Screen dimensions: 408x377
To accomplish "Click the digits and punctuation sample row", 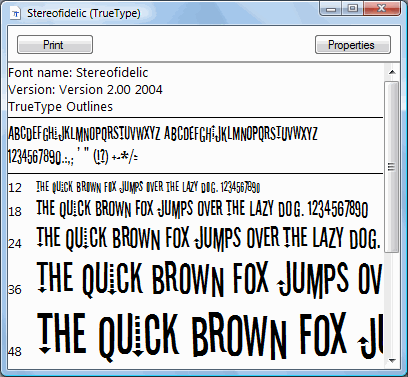I will pos(73,156).
